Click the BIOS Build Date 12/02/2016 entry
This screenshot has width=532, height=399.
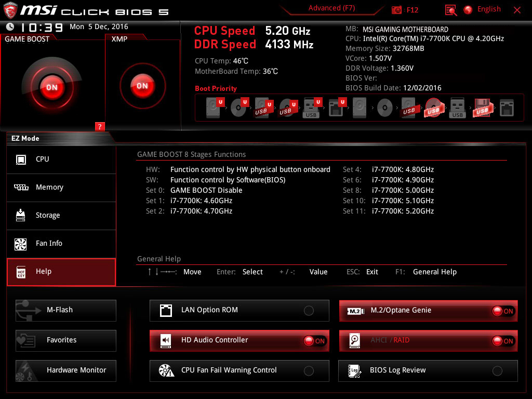393,88
